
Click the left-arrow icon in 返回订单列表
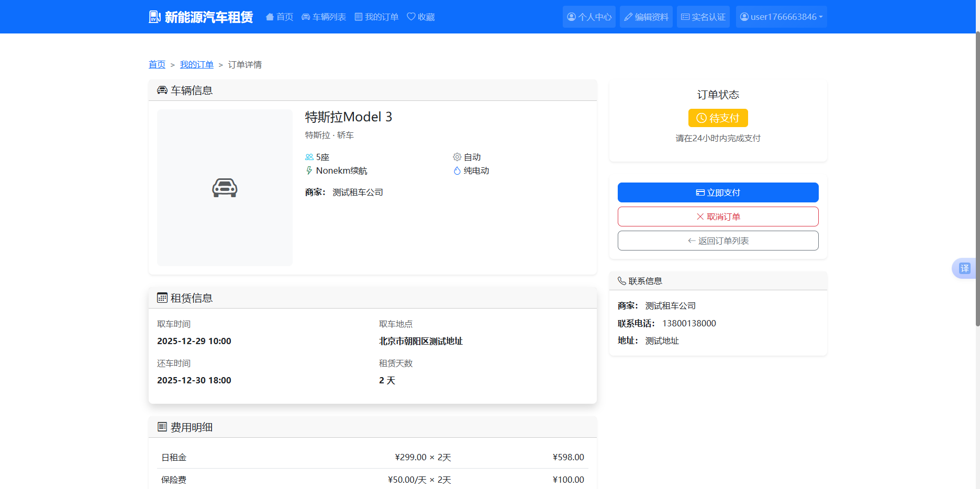click(692, 241)
